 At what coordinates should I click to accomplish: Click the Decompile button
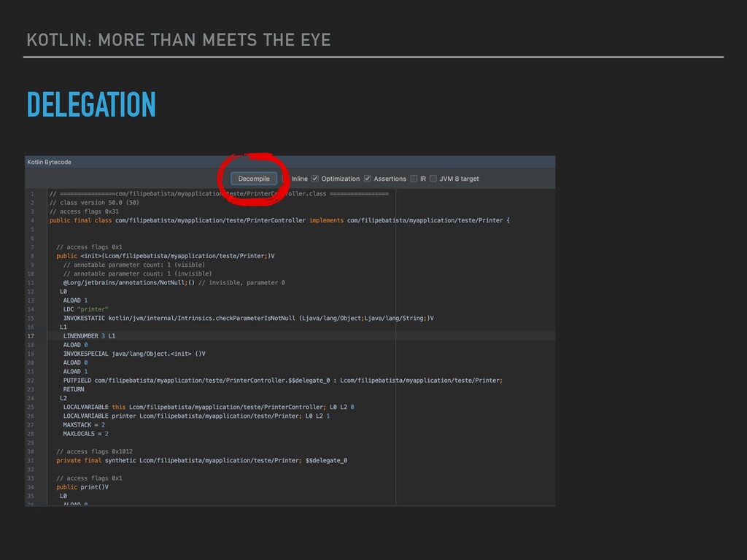[253, 179]
